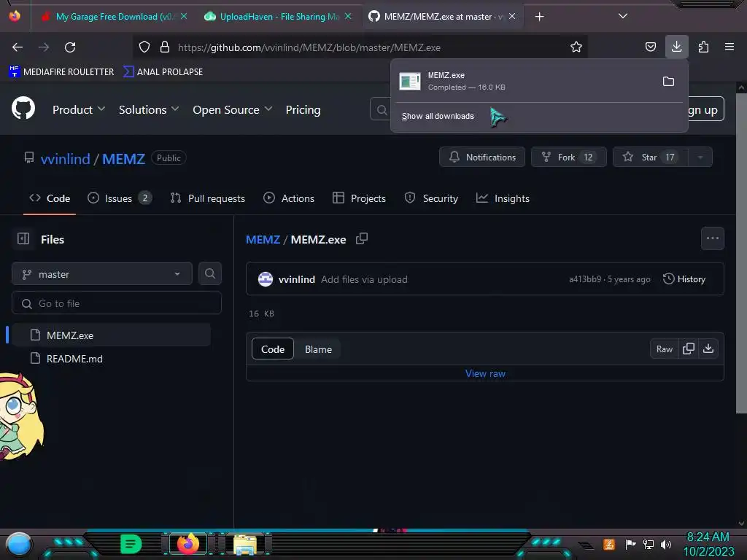This screenshot has height=560, width=747.
Task: Show MEMZ.exe download in its folder
Action: (668, 82)
